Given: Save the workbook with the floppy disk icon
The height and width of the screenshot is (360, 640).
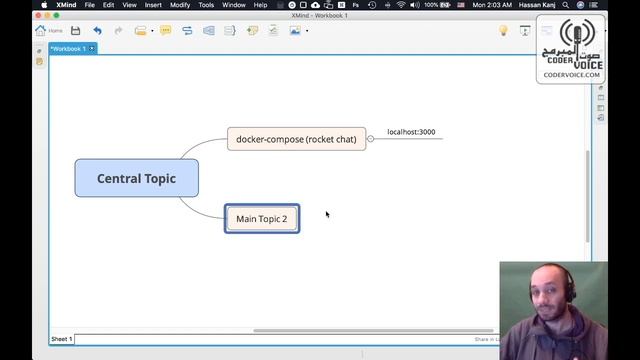Looking at the screenshot, I should pyautogui.click(x=76, y=31).
